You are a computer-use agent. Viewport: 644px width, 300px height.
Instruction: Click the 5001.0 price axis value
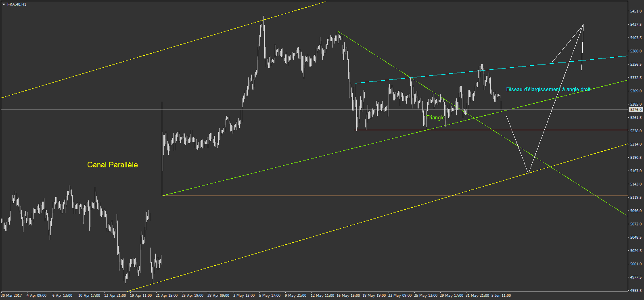(x=636, y=264)
